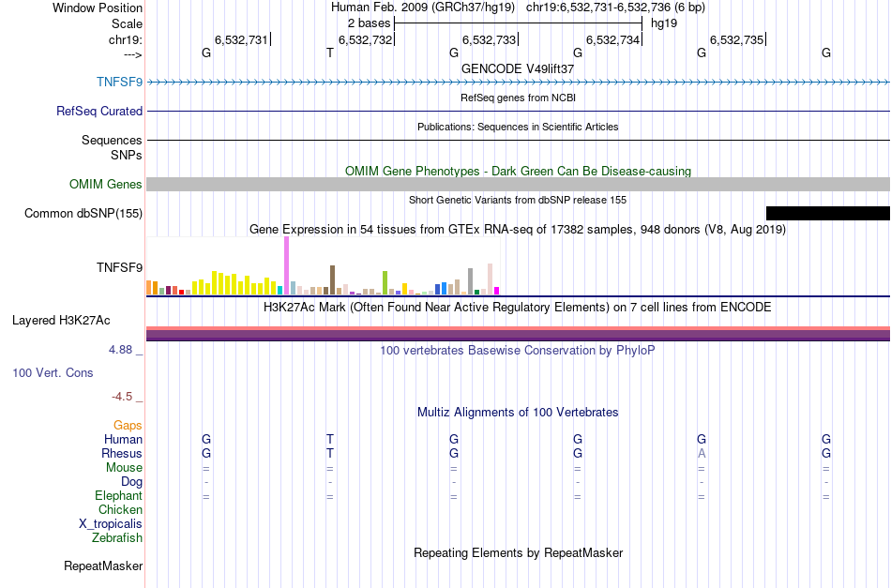Select the tall brown GTEx expression bar
Screen dimensions: 891x588
[x=332, y=280]
